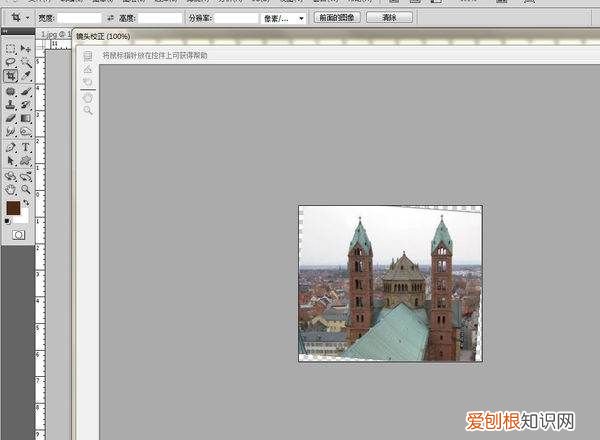Select the Eyedropper tool
Viewport: 600px width, 440px height.
[26, 76]
